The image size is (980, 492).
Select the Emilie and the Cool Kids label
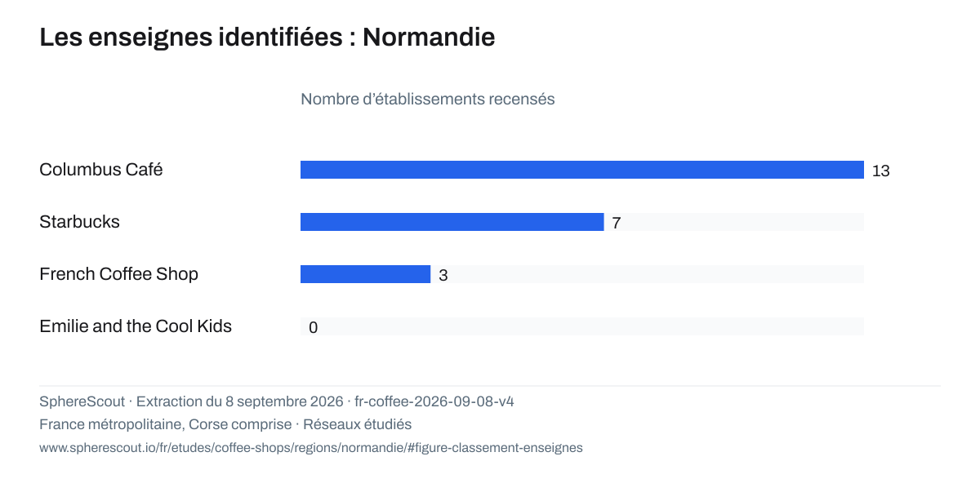(x=136, y=326)
